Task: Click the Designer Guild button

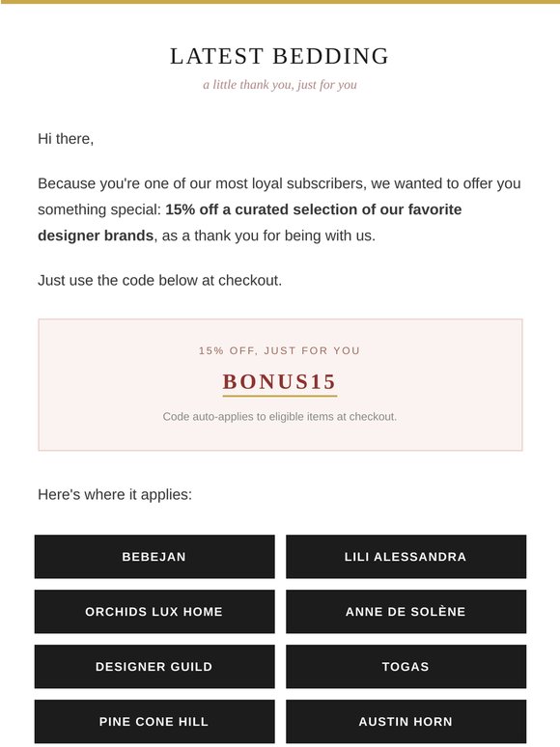Action: click(x=154, y=667)
